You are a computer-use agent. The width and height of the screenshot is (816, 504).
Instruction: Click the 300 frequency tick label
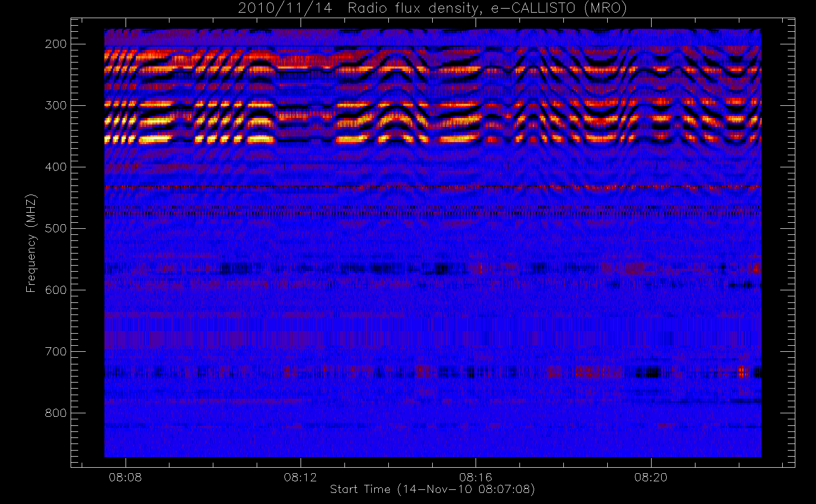(x=56, y=105)
